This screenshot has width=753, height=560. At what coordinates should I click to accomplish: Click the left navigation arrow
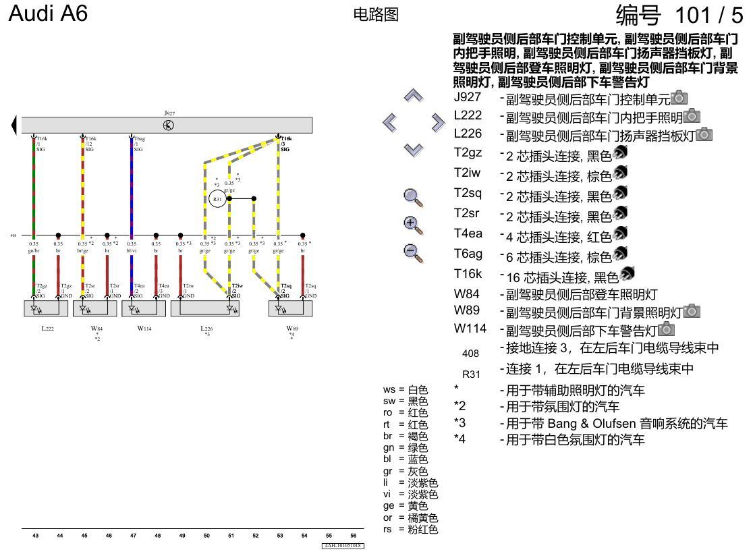(390, 123)
